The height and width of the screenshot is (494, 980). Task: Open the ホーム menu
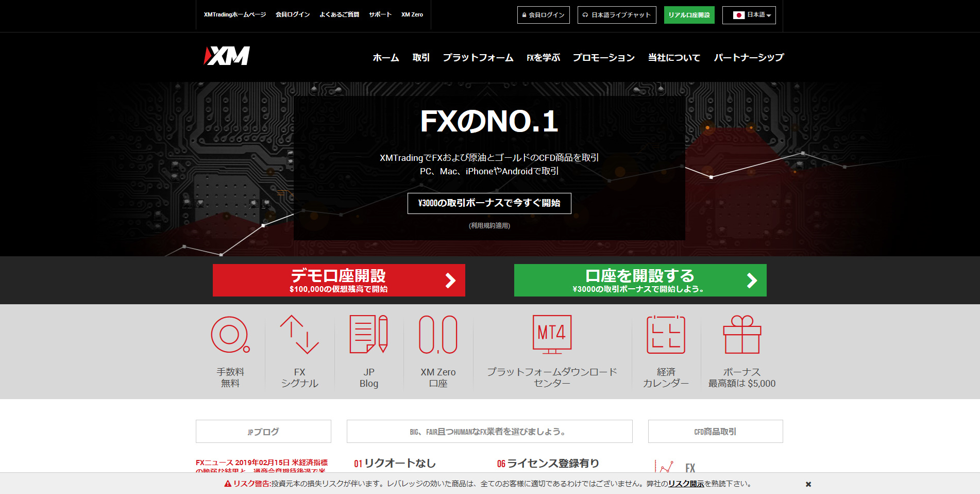[386, 58]
